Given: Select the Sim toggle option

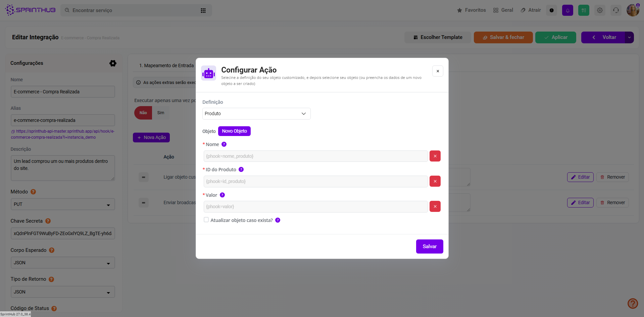Looking at the screenshot, I should pyautogui.click(x=161, y=113).
